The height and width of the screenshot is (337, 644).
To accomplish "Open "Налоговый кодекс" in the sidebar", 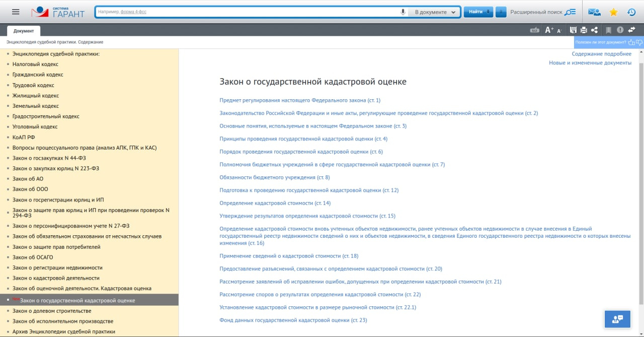I will (x=35, y=64).
